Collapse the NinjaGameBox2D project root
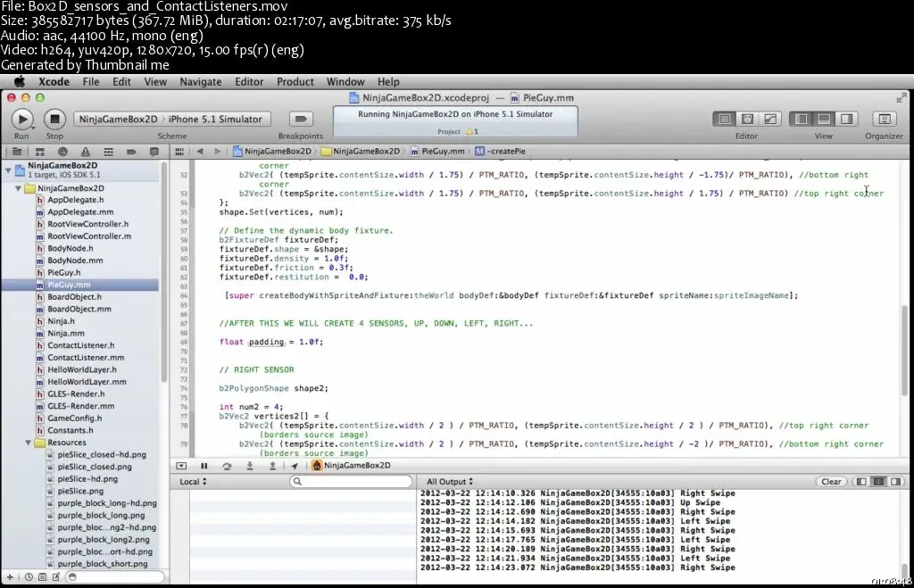Viewport: 914px width, 588px height. point(8,170)
